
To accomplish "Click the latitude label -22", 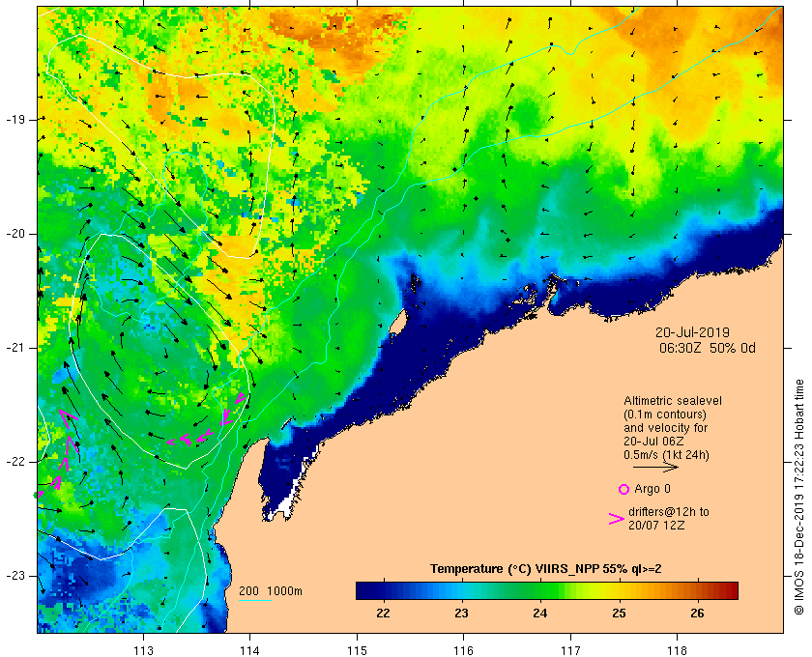I will click(x=15, y=462).
